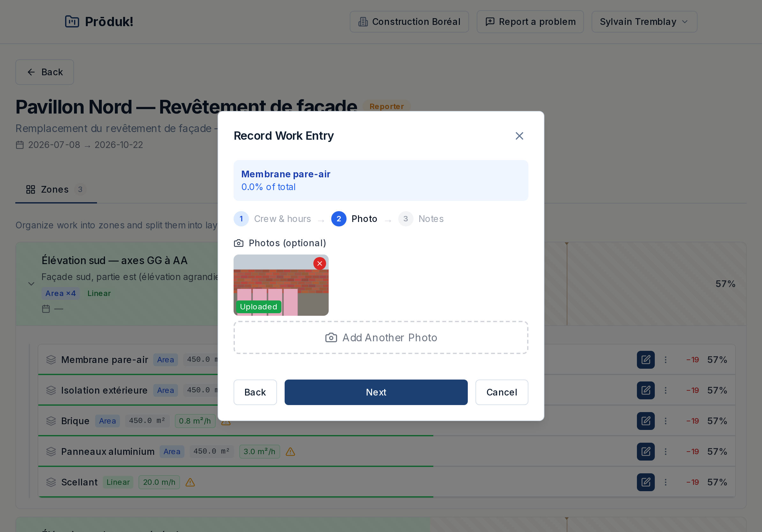
Task: Click the 3.0 m²/h rate badge
Action: pyautogui.click(x=259, y=451)
